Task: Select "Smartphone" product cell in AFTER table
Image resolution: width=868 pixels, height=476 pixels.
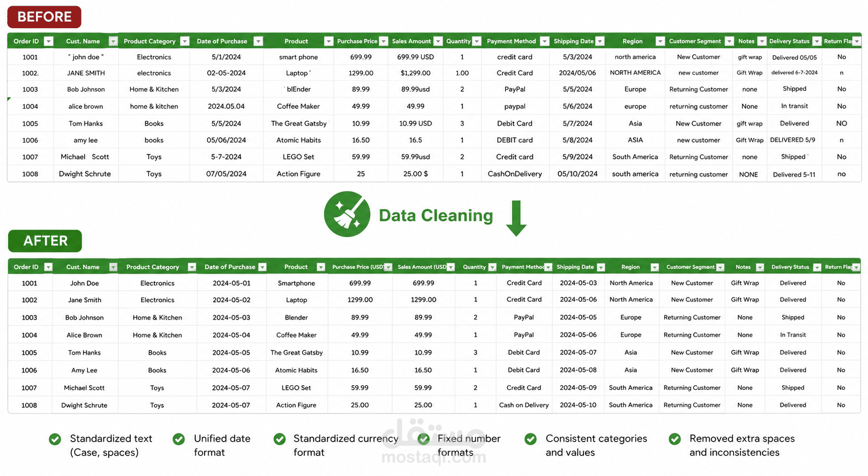Action: pos(296,283)
